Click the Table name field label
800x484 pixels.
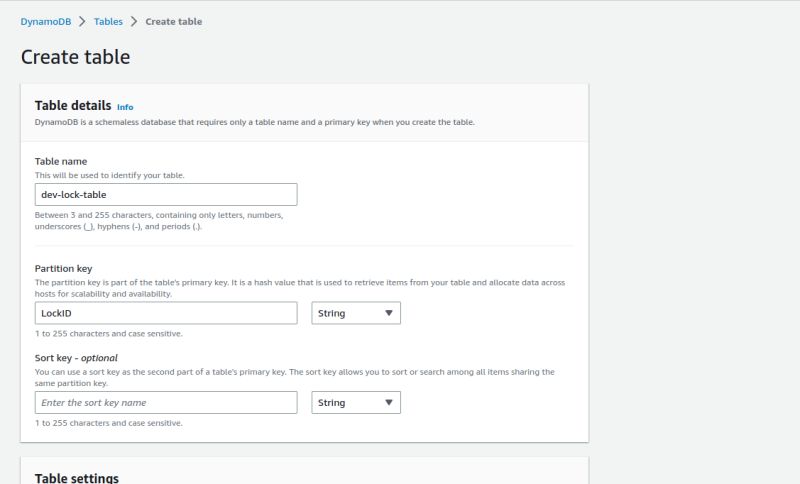click(61, 161)
